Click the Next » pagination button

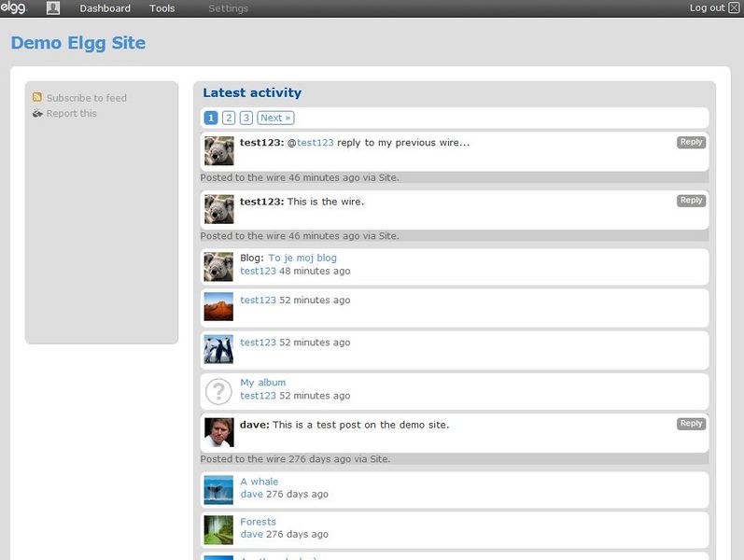pos(275,118)
